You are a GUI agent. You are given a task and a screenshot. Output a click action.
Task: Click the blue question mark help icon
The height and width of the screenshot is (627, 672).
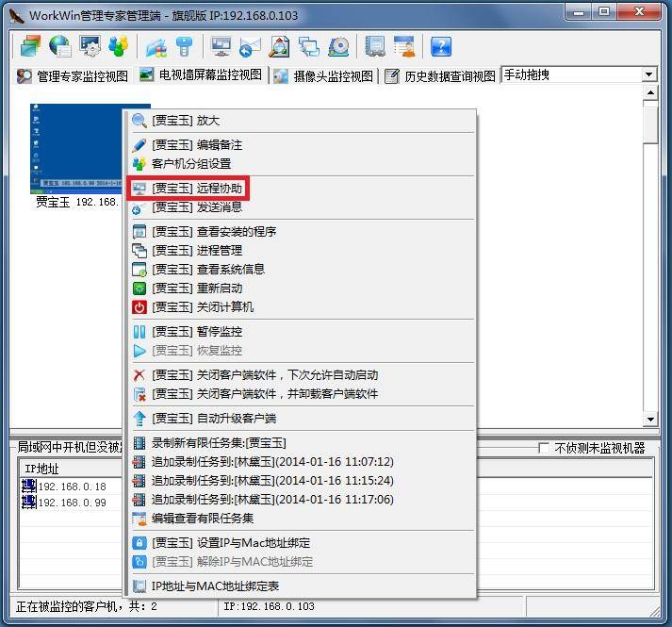tap(440, 46)
